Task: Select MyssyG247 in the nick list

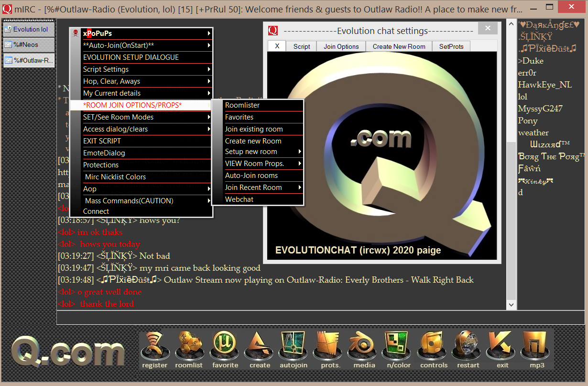Action: coord(540,109)
